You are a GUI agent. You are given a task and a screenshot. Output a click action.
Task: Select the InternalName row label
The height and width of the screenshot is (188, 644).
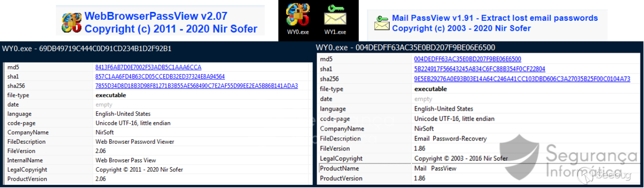[25, 160]
